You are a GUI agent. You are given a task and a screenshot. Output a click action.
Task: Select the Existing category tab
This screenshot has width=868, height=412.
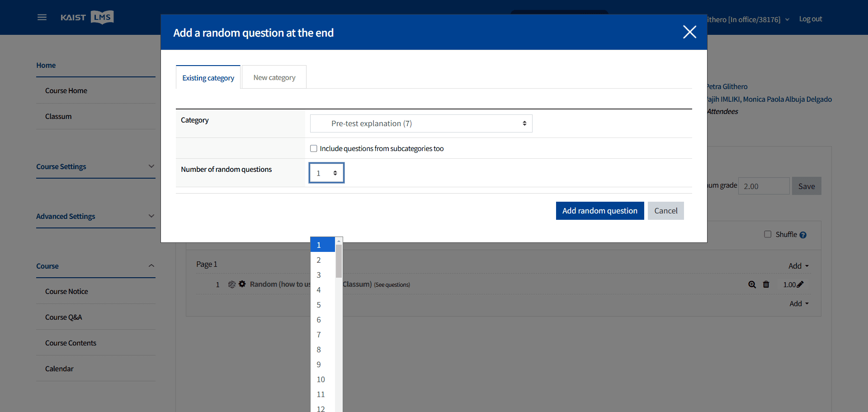pos(208,78)
